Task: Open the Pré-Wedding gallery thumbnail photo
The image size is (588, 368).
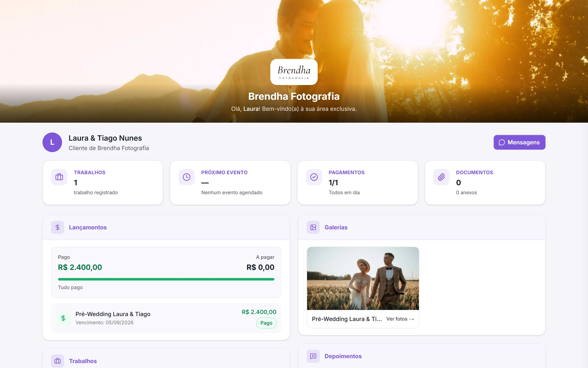Action: tap(363, 278)
